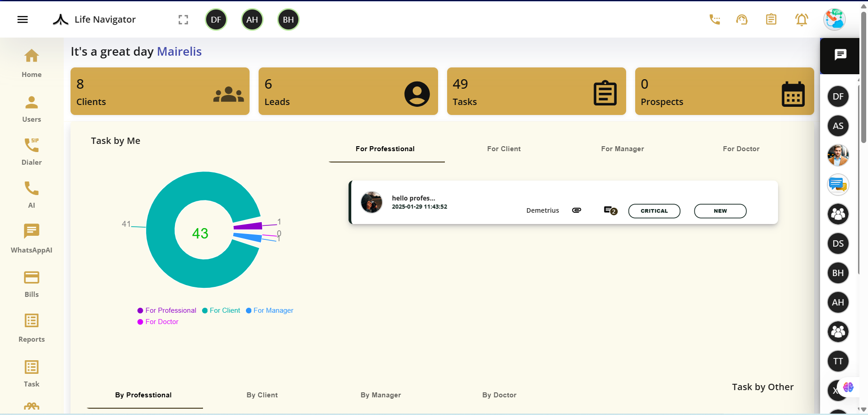
Task: Switch to the For Manager tab
Action: pos(622,149)
